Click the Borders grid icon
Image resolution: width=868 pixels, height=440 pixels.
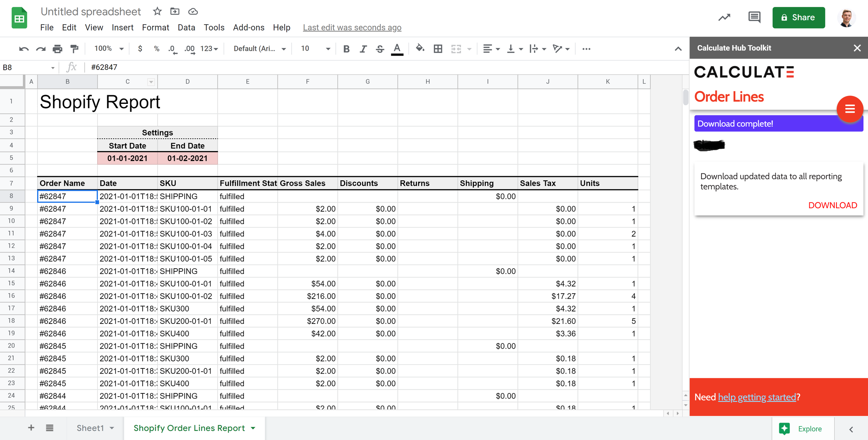click(438, 49)
